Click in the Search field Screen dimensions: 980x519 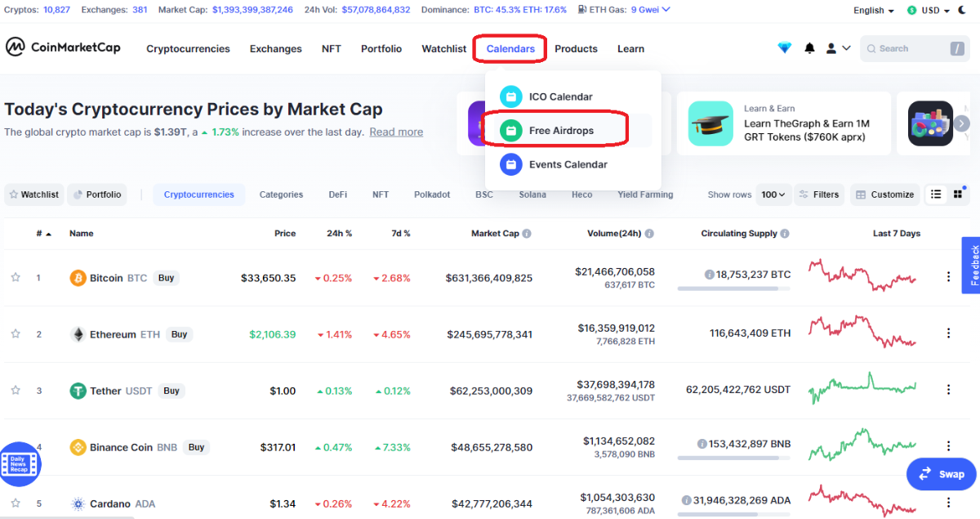pyautogui.click(x=915, y=48)
